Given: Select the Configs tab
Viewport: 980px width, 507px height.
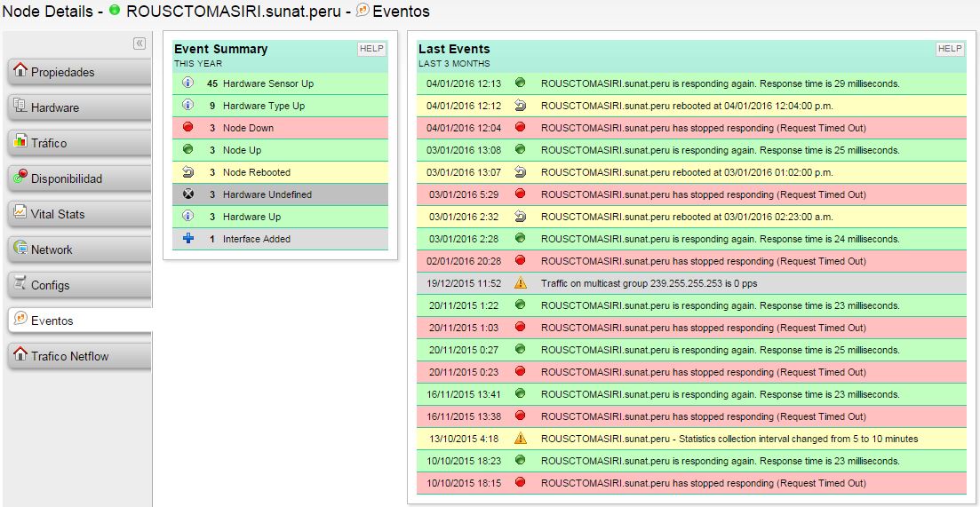Looking at the screenshot, I should 79,285.
